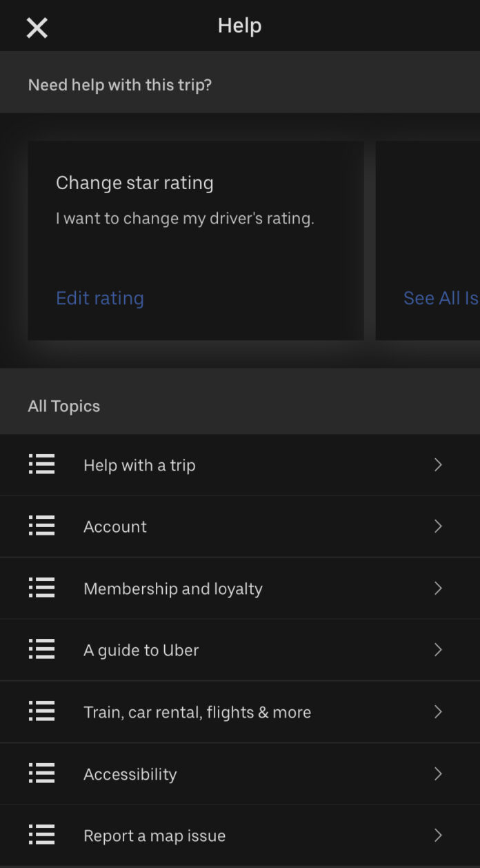Image resolution: width=480 pixels, height=868 pixels.
Task: Expand the Help with a trip section
Action: pyautogui.click(x=439, y=464)
